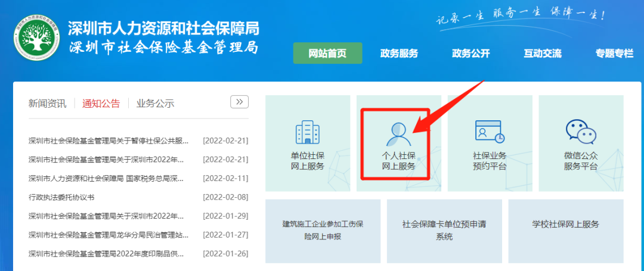Viewport: 644px width, 271px height.
Task: Switch to the 业务公示 tab
Action: tap(155, 103)
